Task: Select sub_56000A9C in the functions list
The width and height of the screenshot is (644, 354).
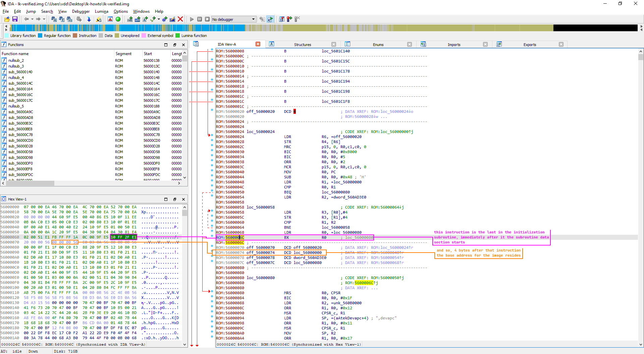Action: coord(20,112)
